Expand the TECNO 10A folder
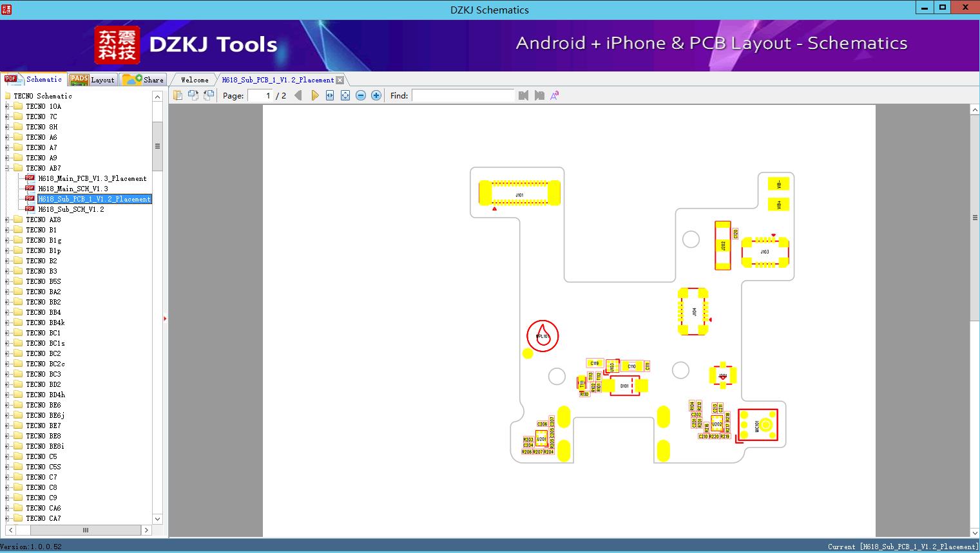The height and width of the screenshot is (553, 980). [7, 106]
